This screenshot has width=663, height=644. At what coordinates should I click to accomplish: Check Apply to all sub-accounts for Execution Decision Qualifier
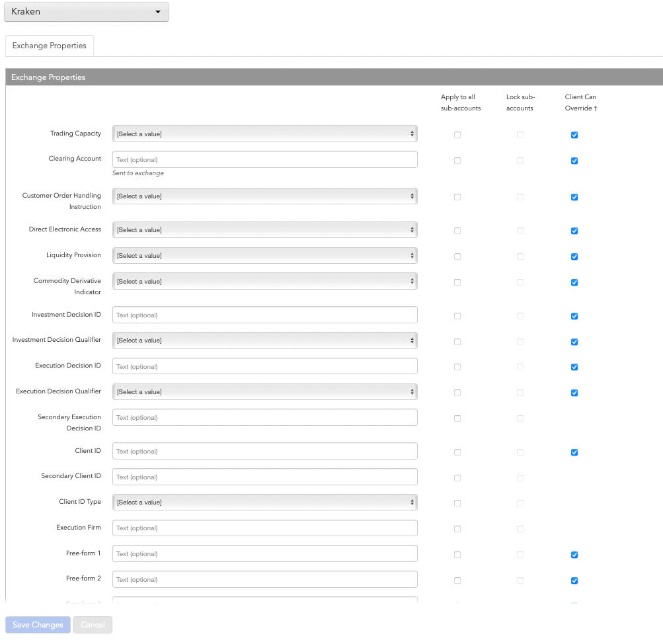tap(457, 393)
